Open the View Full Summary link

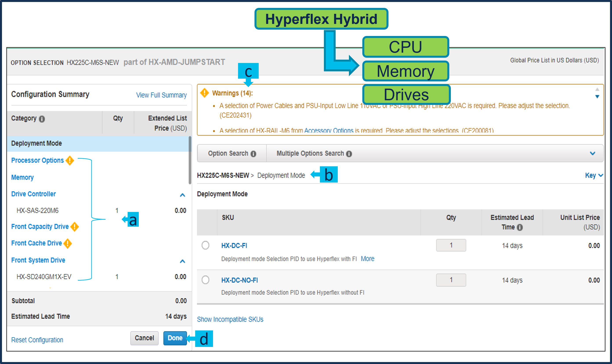click(x=161, y=95)
